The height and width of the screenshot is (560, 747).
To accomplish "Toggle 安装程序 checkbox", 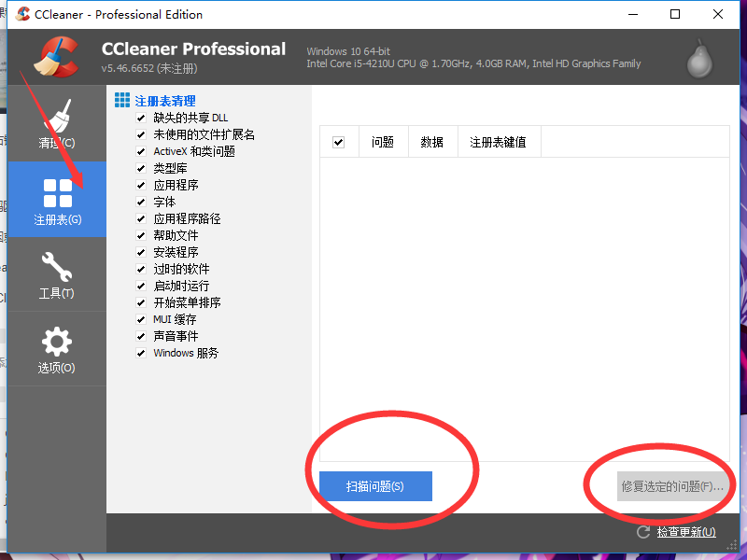I will [x=141, y=252].
